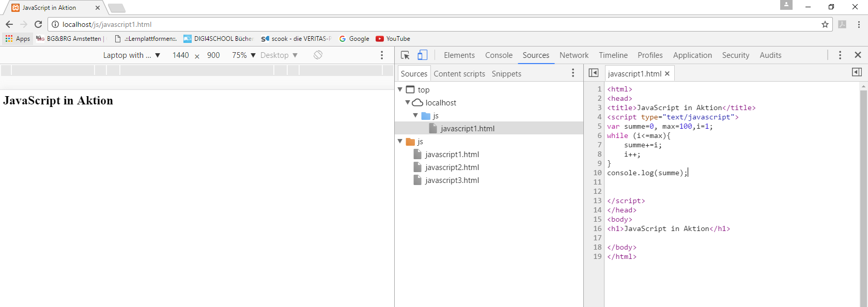Toggle the file navigator sidebar

pyautogui.click(x=594, y=73)
